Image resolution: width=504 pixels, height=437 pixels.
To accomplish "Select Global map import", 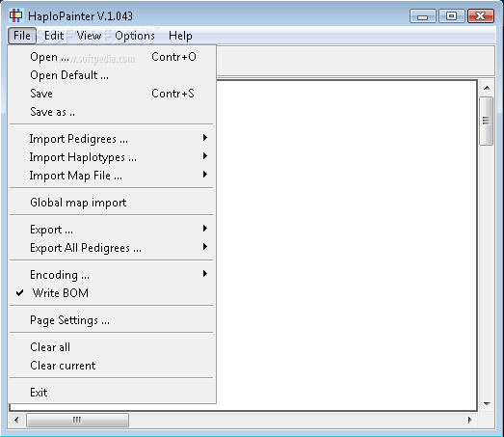I will 113,203.
